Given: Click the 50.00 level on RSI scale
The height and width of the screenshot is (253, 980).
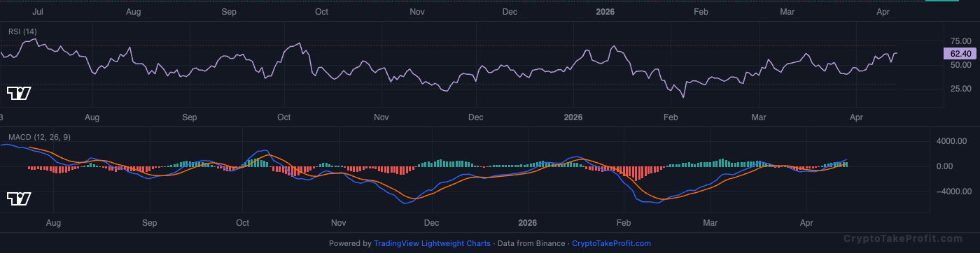Looking at the screenshot, I should [961, 65].
